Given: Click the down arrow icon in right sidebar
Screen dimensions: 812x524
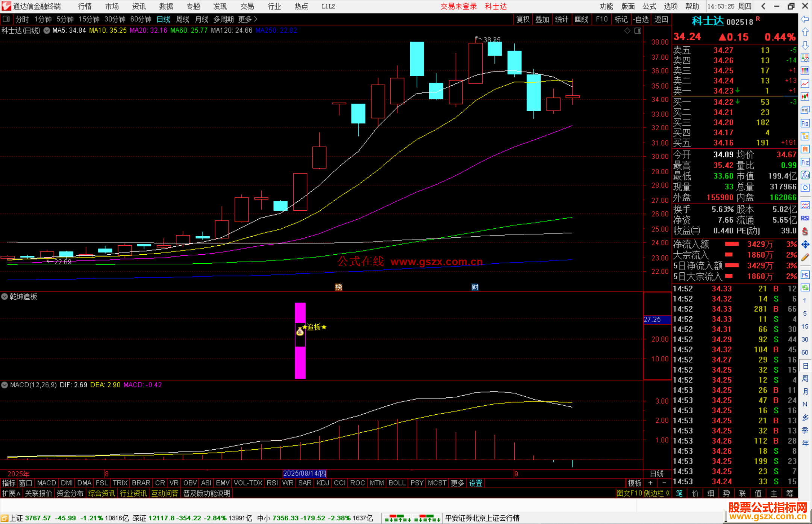Looking at the screenshot, I should coord(805,45).
